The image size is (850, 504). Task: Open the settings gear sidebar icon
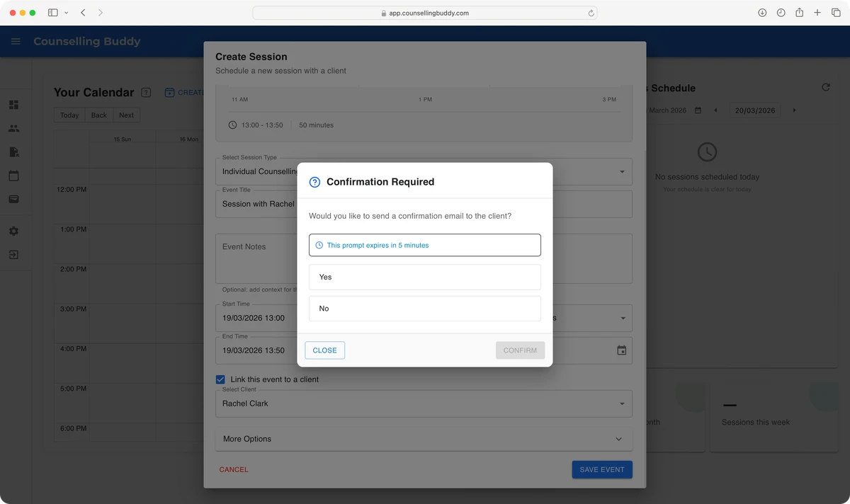[x=13, y=231]
